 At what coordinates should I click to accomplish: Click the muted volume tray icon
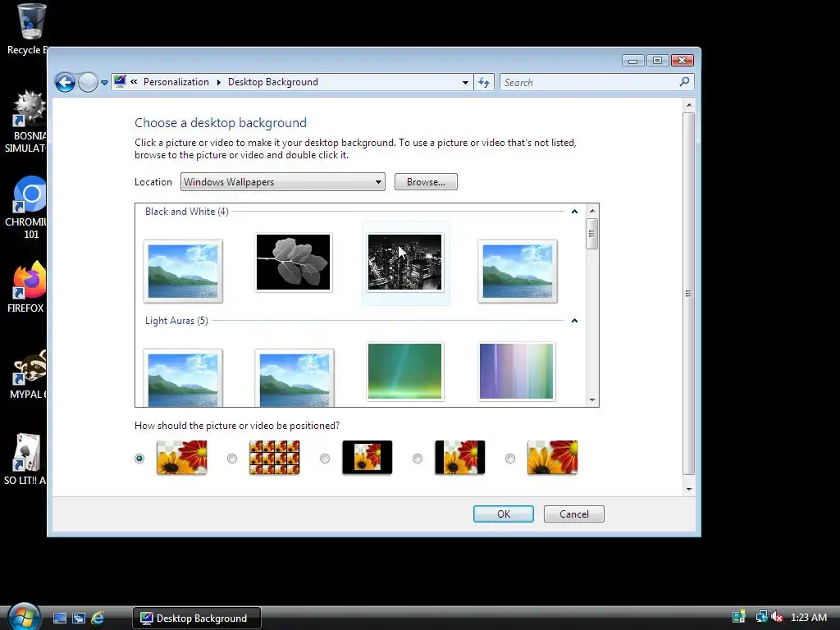[x=778, y=617]
